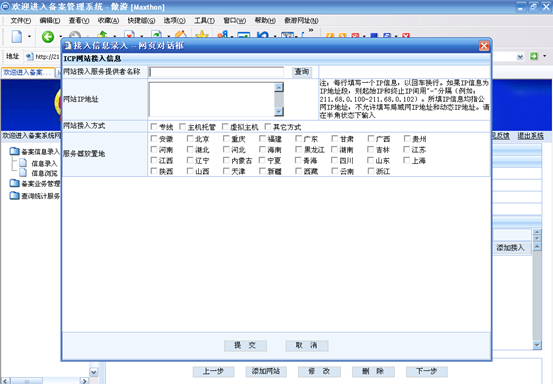Viewport: 553px width, 384px height.
Task: Click document icon beside 信息录入
Action: (x=23, y=163)
